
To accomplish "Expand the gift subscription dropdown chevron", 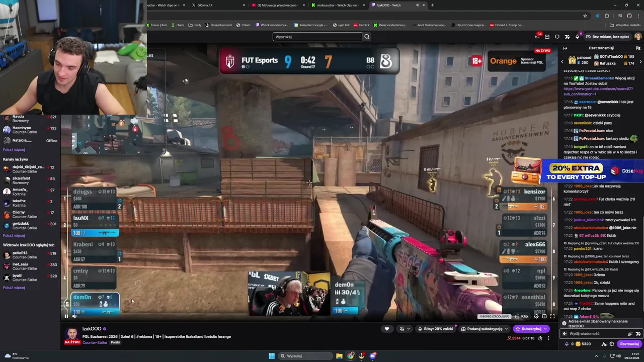I will 506,329.
